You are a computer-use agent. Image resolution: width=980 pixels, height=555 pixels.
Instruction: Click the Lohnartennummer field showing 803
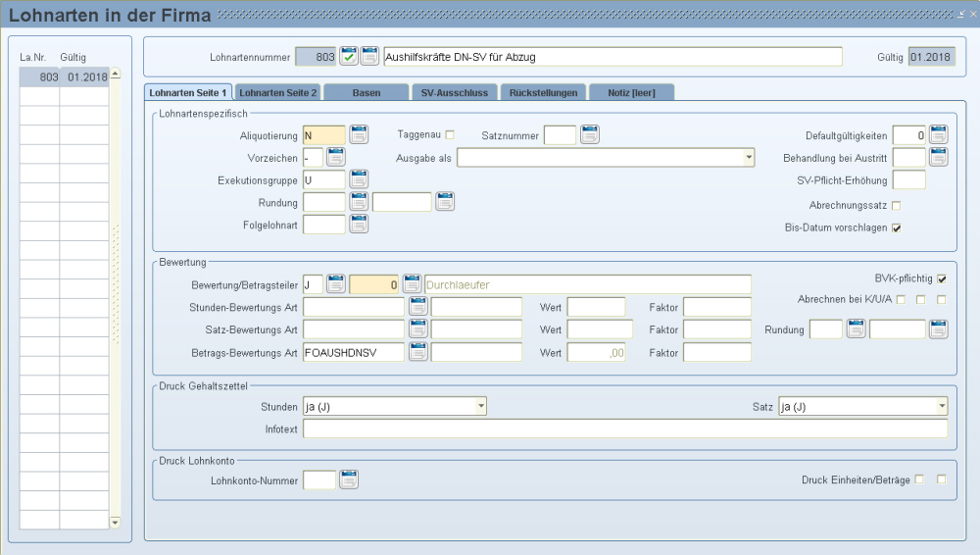click(x=316, y=57)
